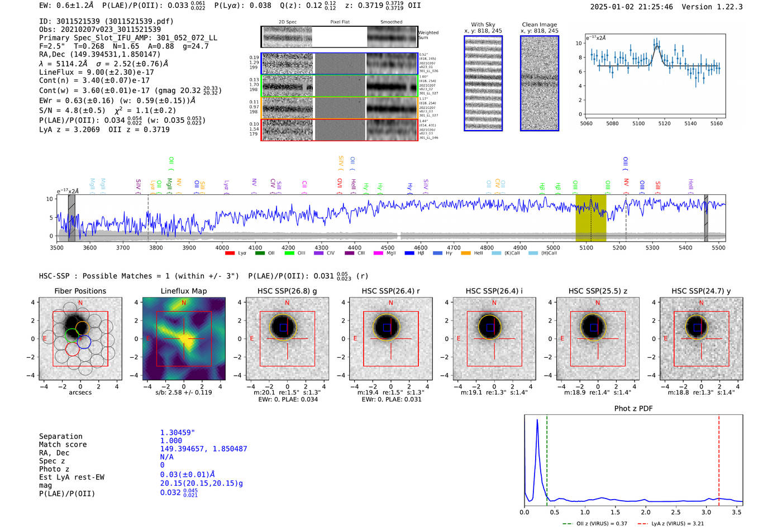Click the yellow highlighted region in spectrum
Image resolution: width=782 pixels, height=532 pixels.
(x=591, y=218)
